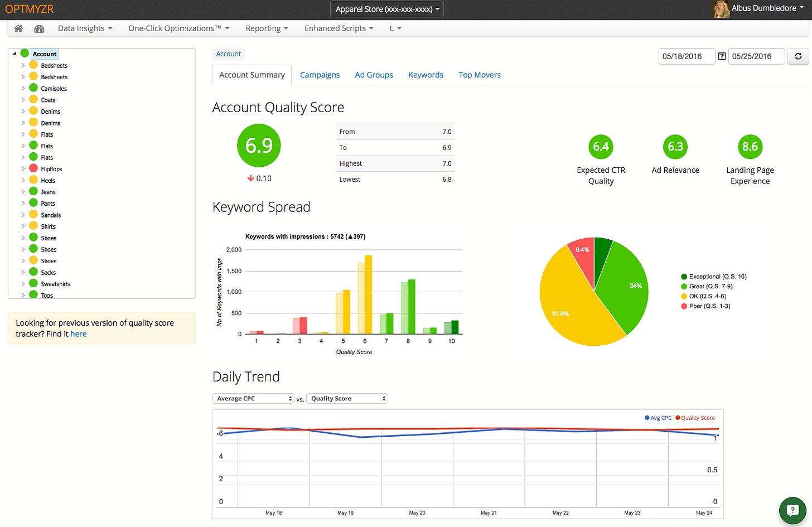Expand the Reporting dropdown menu
This screenshot has height=527, width=812.
267,28
